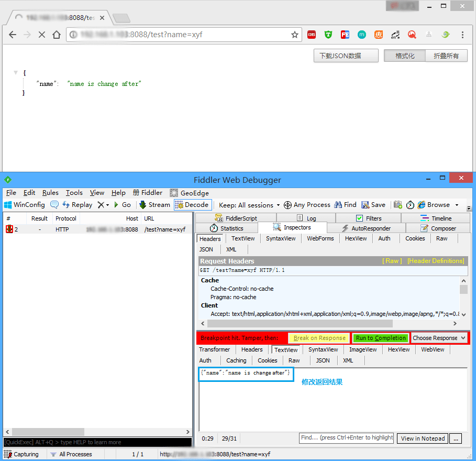
Task: Open the Choose Response dropdown
Action: [439, 338]
